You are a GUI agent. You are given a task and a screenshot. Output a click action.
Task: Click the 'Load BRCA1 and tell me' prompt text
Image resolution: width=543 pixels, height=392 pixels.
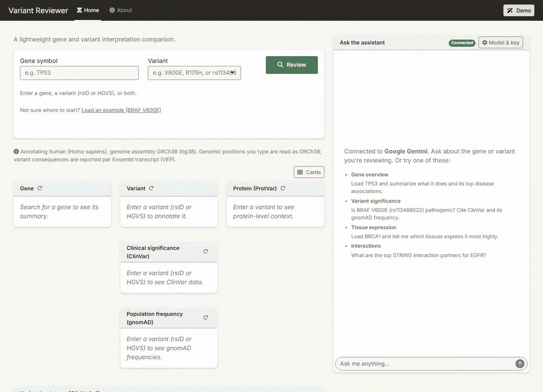pos(425,236)
